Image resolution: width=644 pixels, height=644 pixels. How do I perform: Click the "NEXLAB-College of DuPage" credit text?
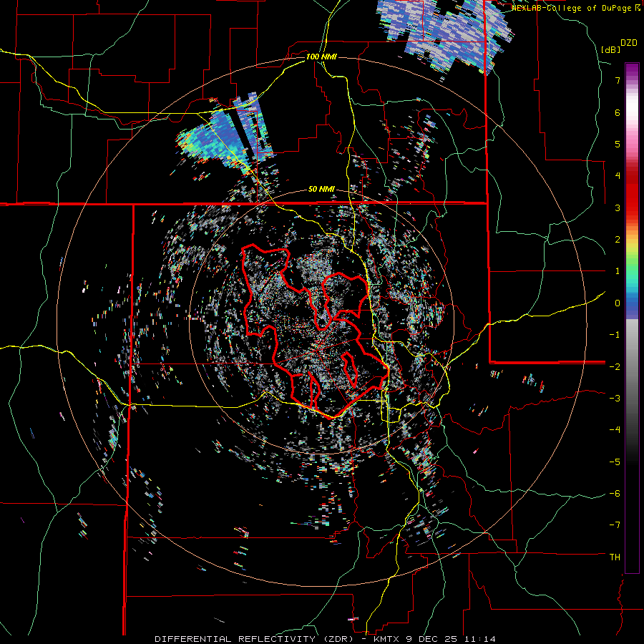[x=572, y=8]
